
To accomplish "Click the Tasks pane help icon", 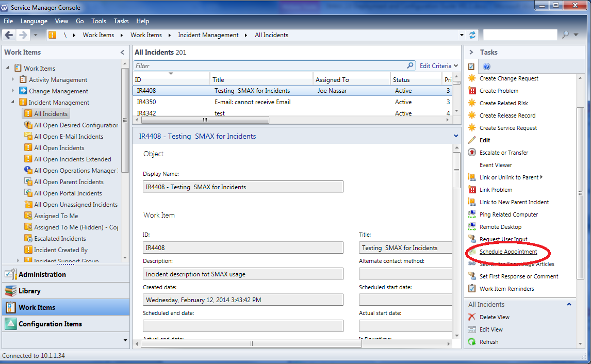I will pyautogui.click(x=487, y=67).
